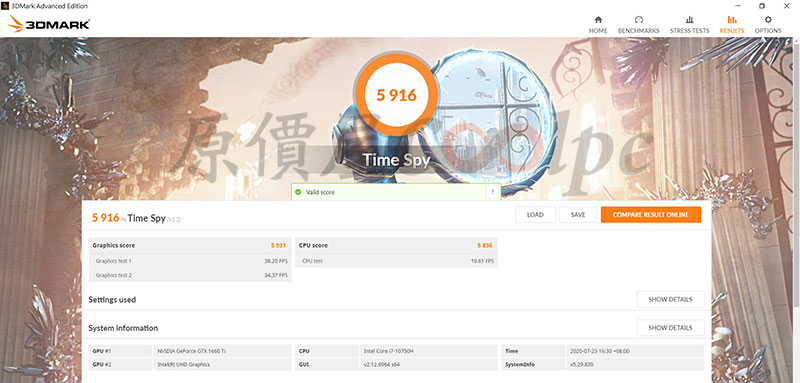Open Options gear icon
Screen dimensions: 800x383
768,19
